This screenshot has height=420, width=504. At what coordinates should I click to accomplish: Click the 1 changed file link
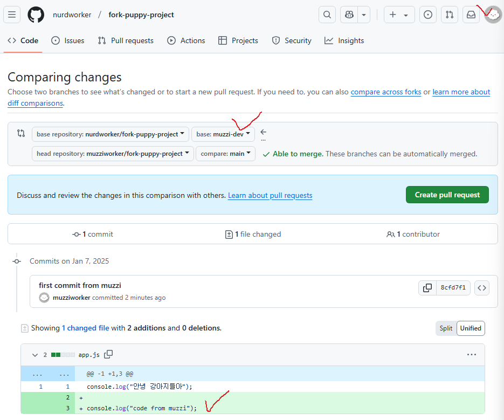pos(86,328)
